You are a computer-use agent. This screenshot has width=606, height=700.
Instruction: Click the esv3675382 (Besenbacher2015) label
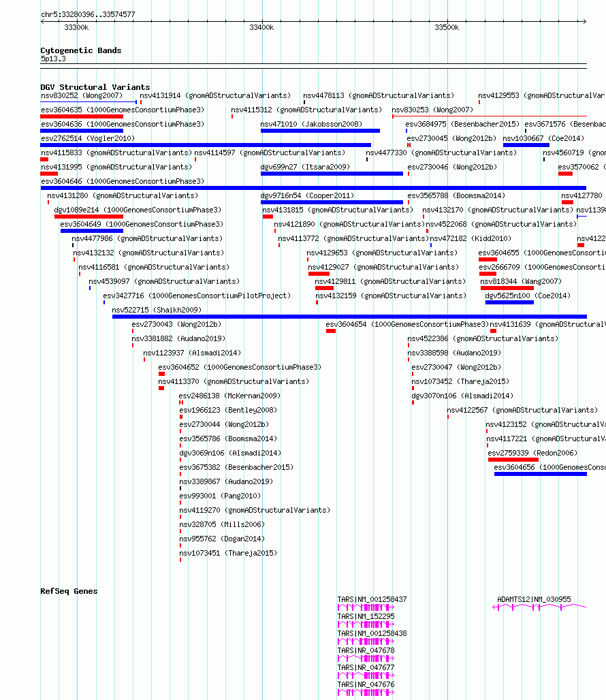(236, 467)
